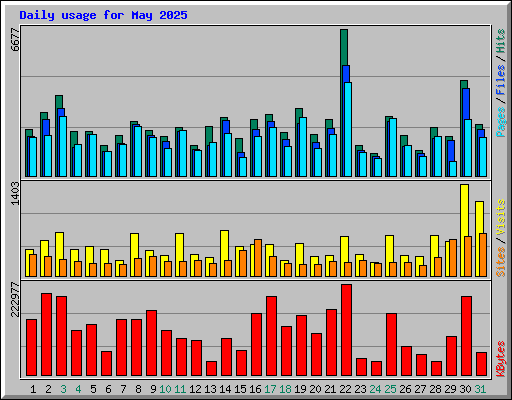The width and height of the screenshot is (512, 400).
Task: Select day 19 on the x-axis
Action: pos(300,389)
